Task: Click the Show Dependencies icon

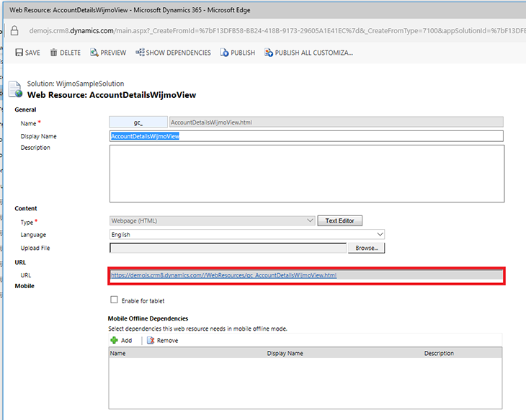Action: (x=140, y=53)
